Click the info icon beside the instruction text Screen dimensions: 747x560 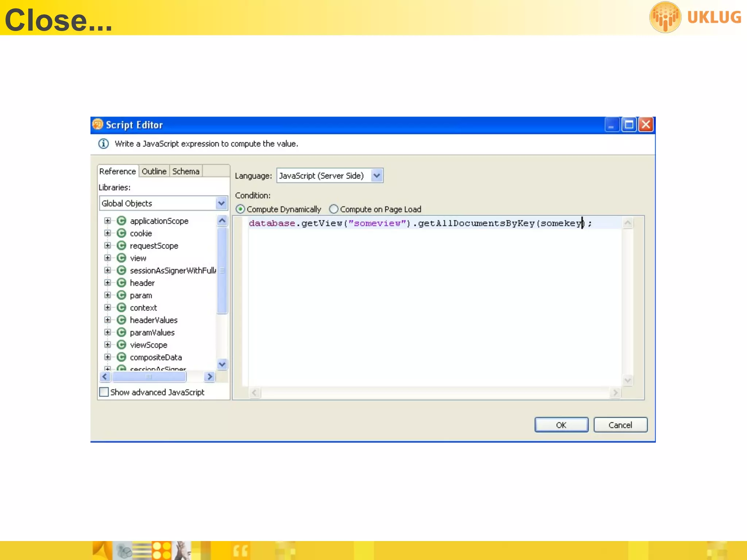tap(104, 144)
